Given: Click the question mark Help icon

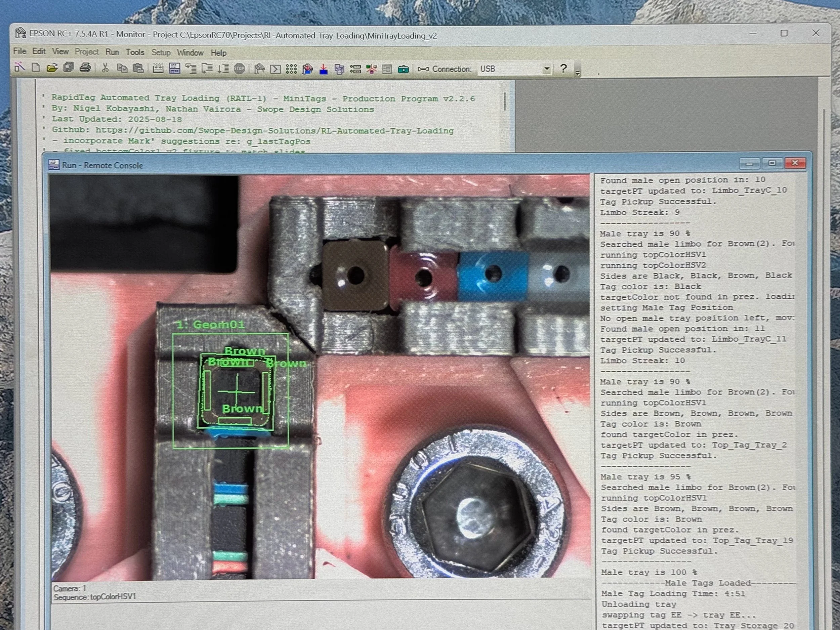Looking at the screenshot, I should click(563, 68).
